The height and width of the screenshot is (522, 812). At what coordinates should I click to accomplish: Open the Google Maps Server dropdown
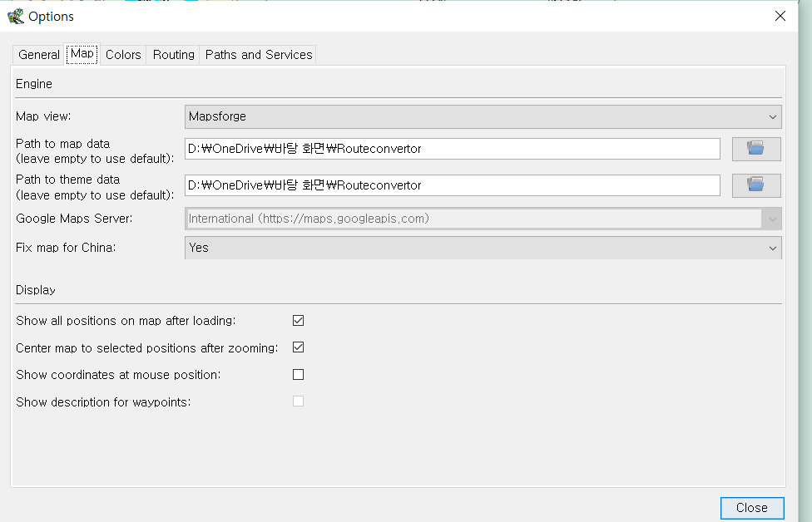pyautogui.click(x=483, y=219)
